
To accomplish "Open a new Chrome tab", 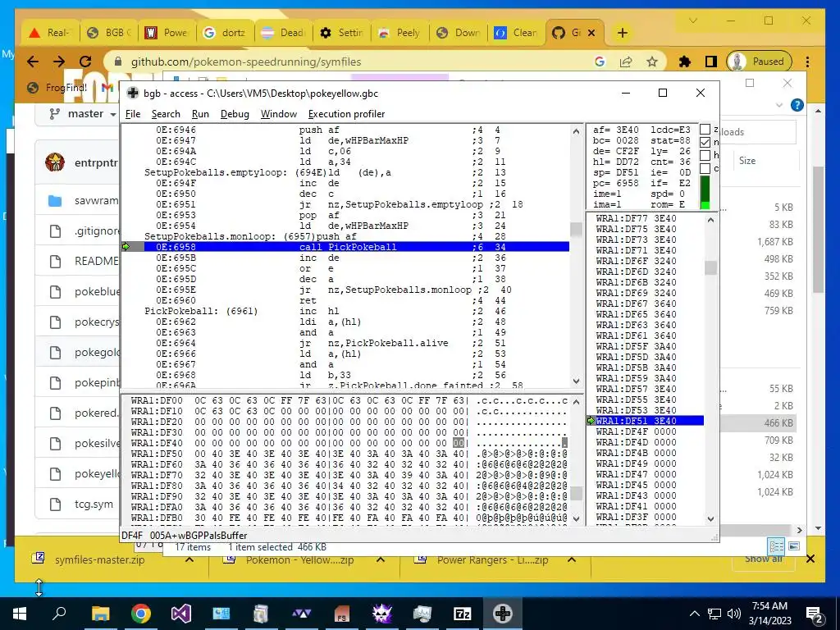I will click(x=622, y=33).
